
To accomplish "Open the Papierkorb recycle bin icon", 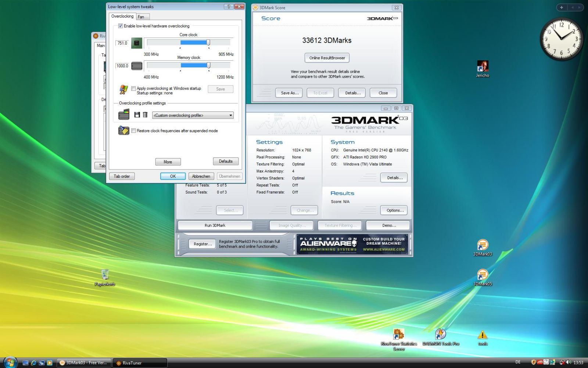I will point(105,277).
